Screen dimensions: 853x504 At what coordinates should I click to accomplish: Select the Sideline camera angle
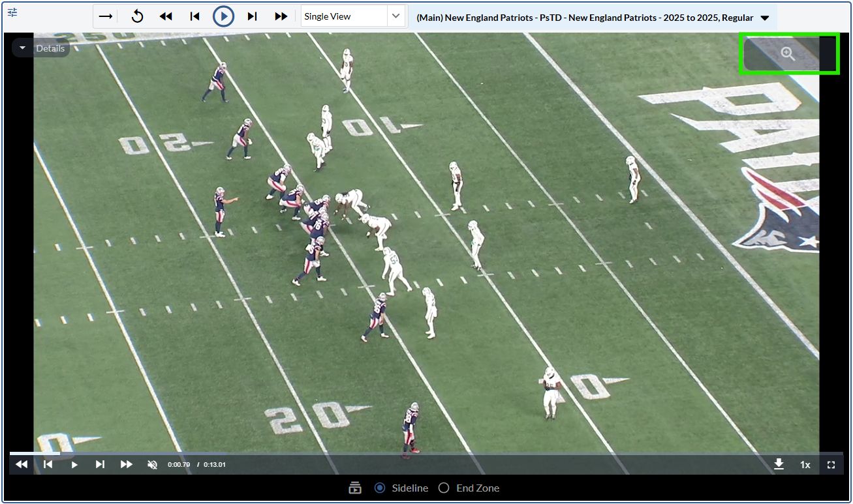(380, 488)
